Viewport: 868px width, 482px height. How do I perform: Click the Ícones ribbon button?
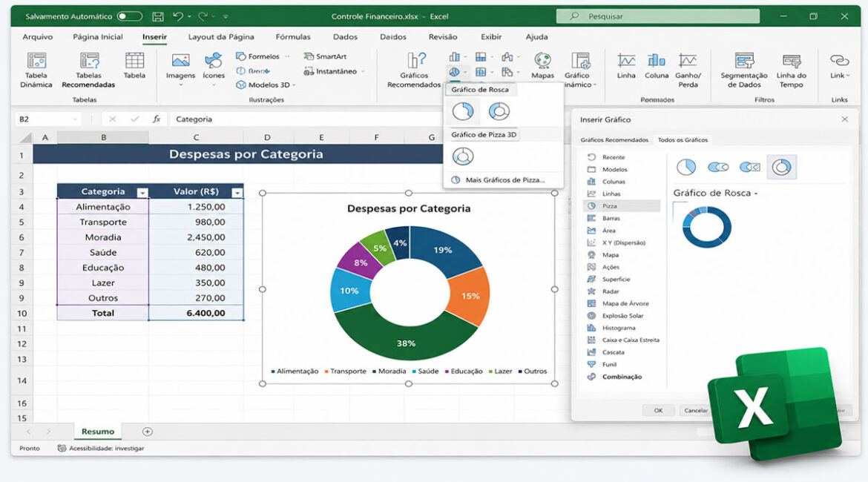(x=213, y=60)
